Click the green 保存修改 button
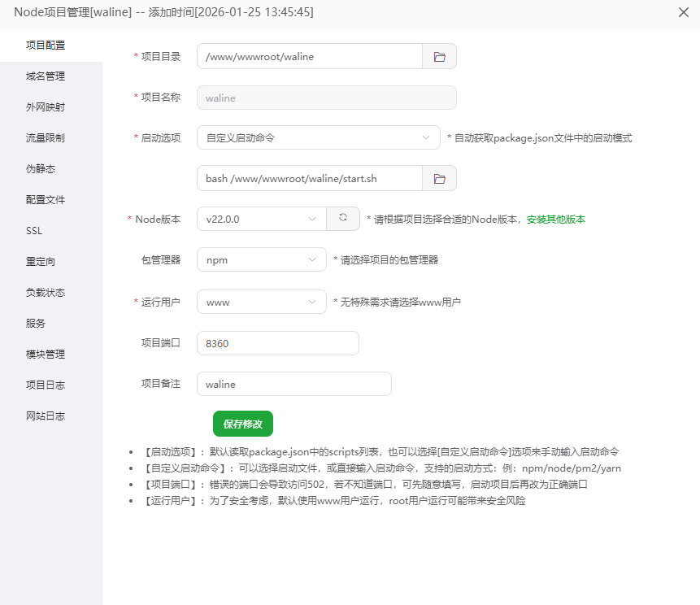 (x=243, y=424)
